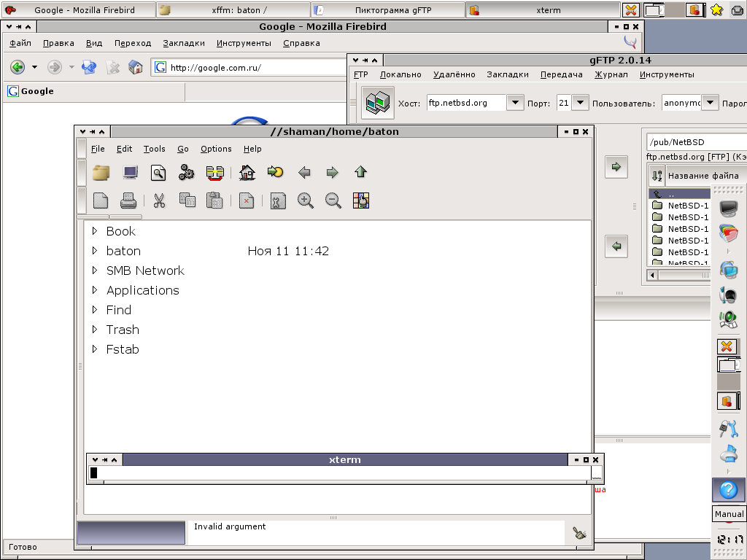Click the home folder icon in xffm toolbar

(247, 173)
